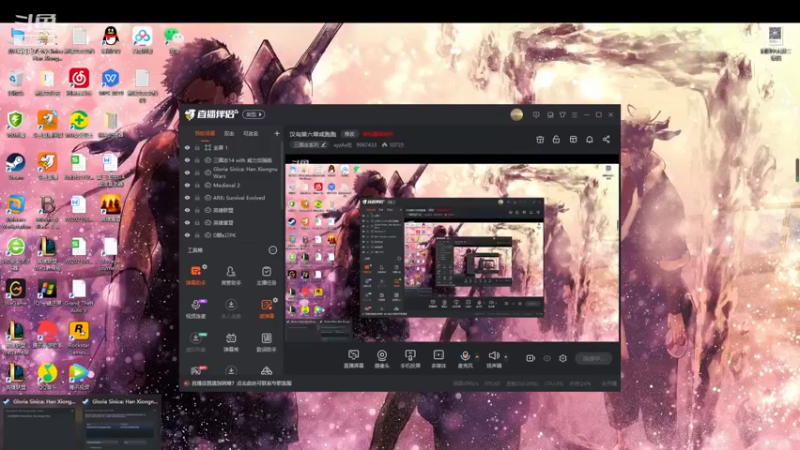Open Rockstar Games Launcher desktop icon
Viewport: 800px width, 450px height.
[x=79, y=338]
